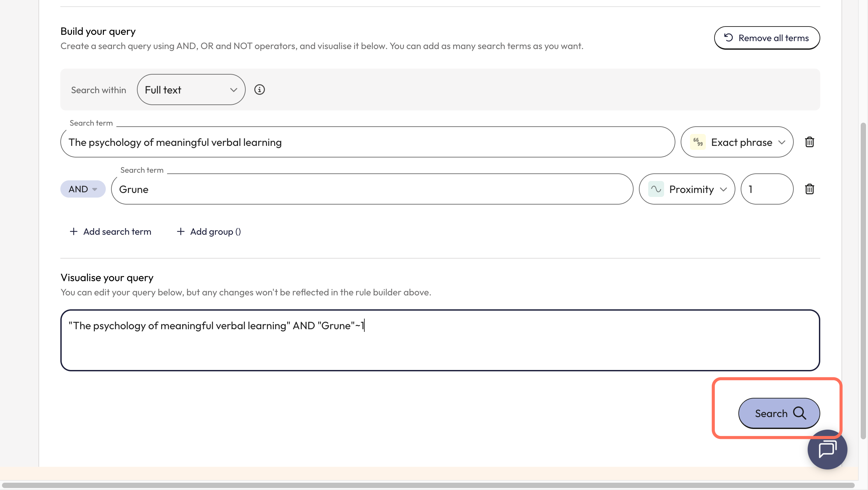Click the Proximity wave icon
This screenshot has height=490, width=868.
(x=656, y=189)
